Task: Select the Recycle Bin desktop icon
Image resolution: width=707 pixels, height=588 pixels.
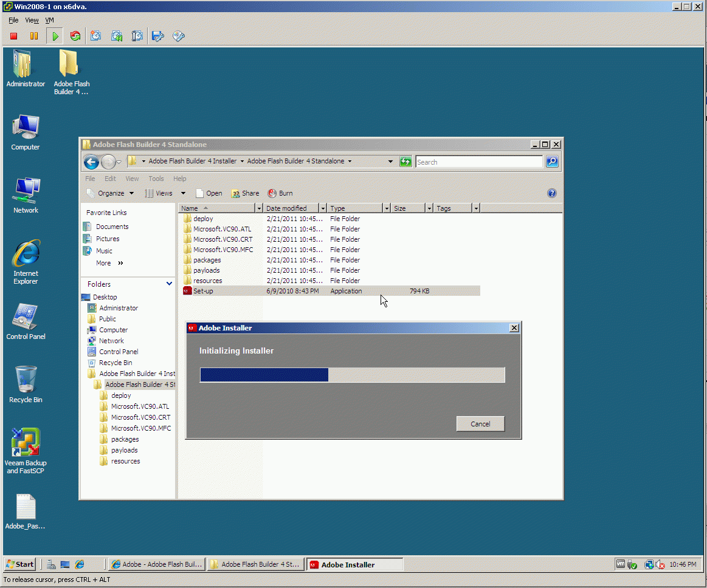Action: (26, 385)
